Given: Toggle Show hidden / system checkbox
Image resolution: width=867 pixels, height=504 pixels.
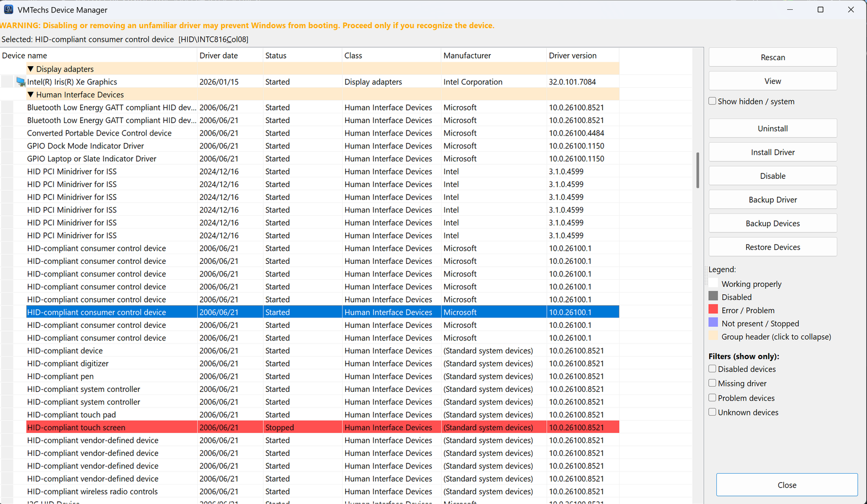Looking at the screenshot, I should point(713,101).
